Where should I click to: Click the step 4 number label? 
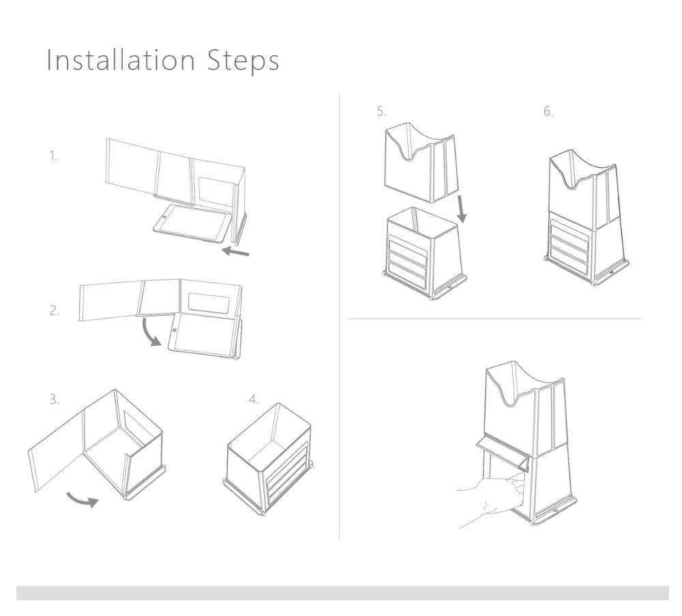[254, 399]
